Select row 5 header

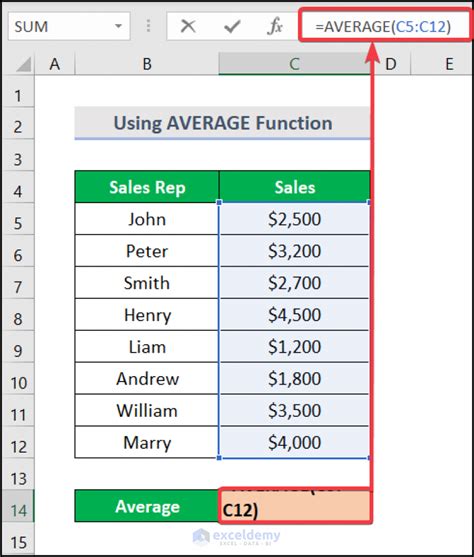pyautogui.click(x=18, y=219)
